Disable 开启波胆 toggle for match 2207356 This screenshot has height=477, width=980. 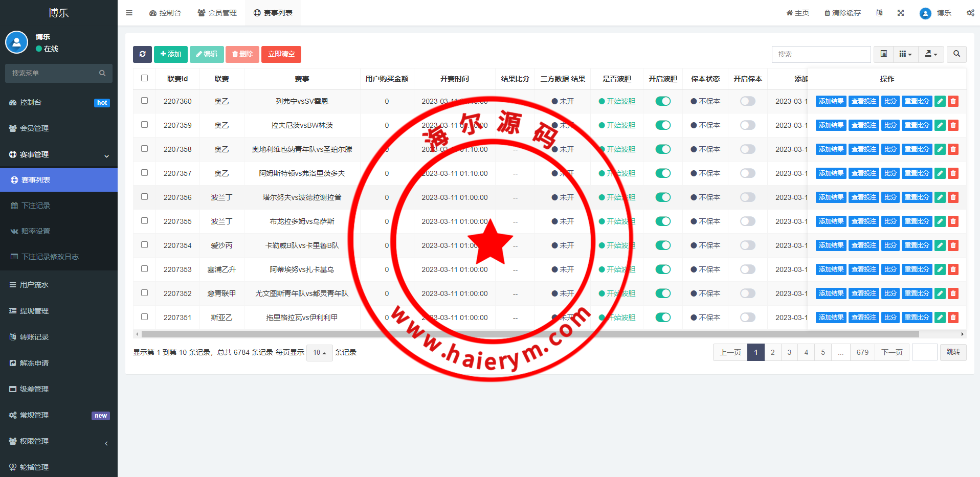click(x=663, y=197)
